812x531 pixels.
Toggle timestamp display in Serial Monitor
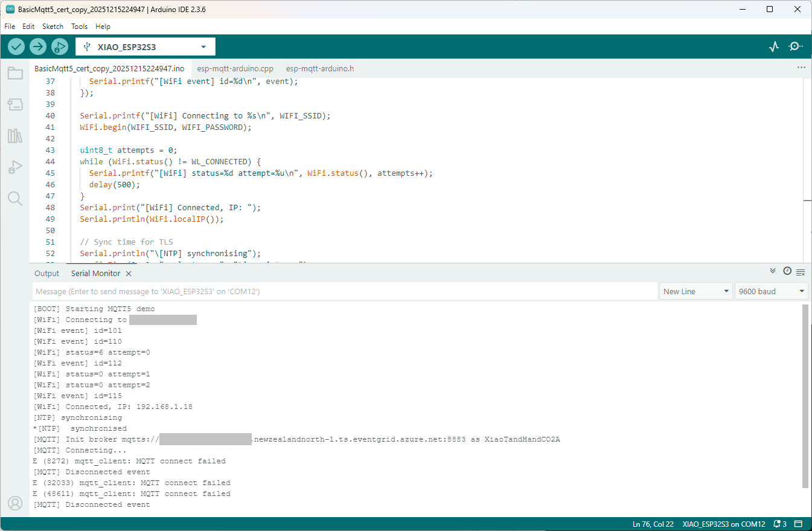point(787,271)
